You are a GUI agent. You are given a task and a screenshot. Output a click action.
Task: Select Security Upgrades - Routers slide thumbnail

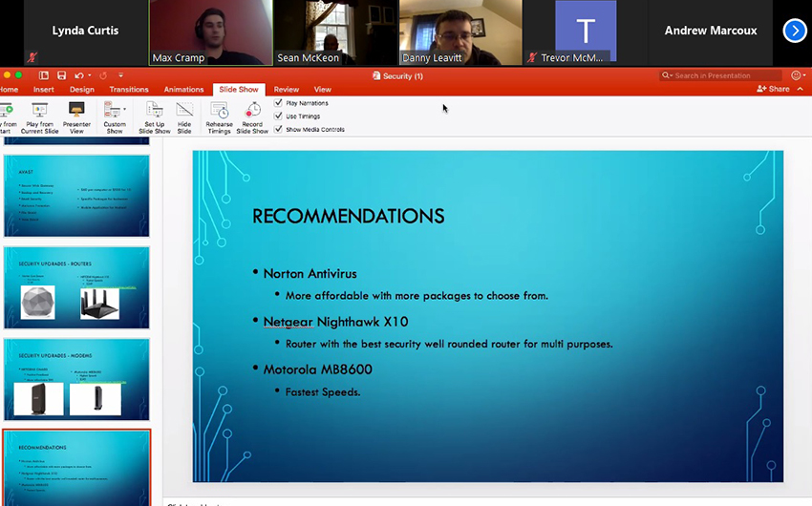click(76, 287)
